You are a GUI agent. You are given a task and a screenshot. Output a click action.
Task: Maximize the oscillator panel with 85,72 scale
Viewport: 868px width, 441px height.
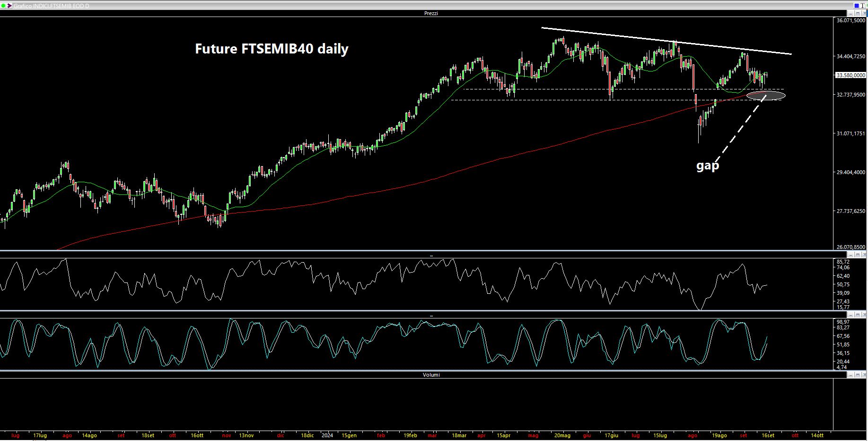[x=858, y=255]
